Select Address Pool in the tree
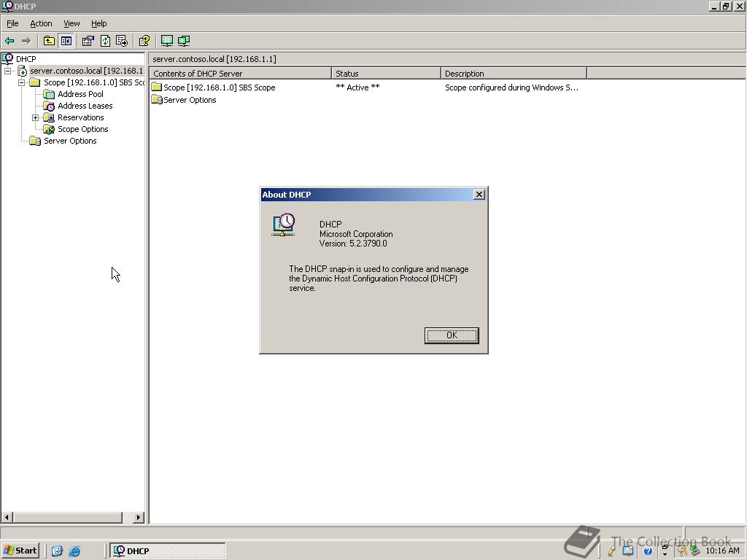This screenshot has height=560, width=747. [80, 94]
